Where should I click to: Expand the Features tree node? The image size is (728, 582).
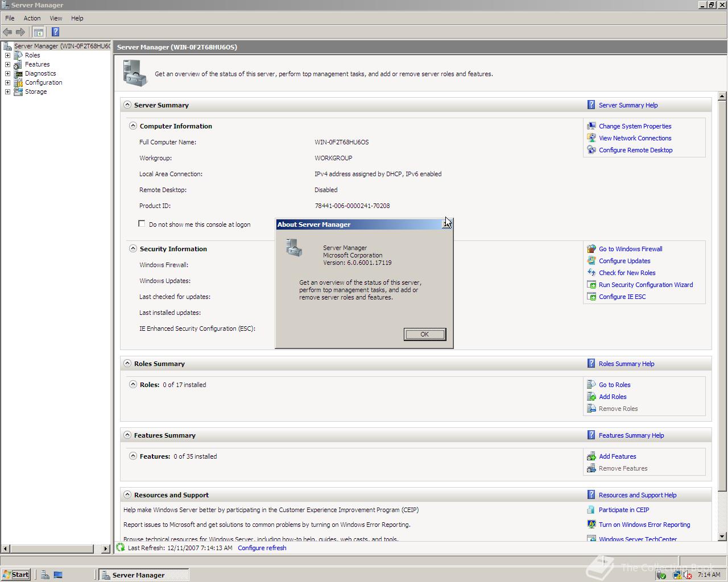pos(7,64)
